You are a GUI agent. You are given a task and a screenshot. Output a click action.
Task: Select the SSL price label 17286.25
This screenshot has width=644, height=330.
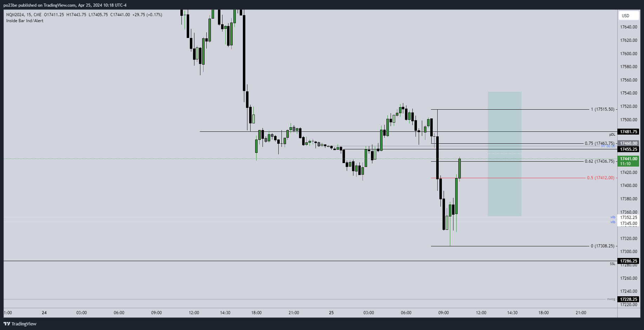(628, 261)
